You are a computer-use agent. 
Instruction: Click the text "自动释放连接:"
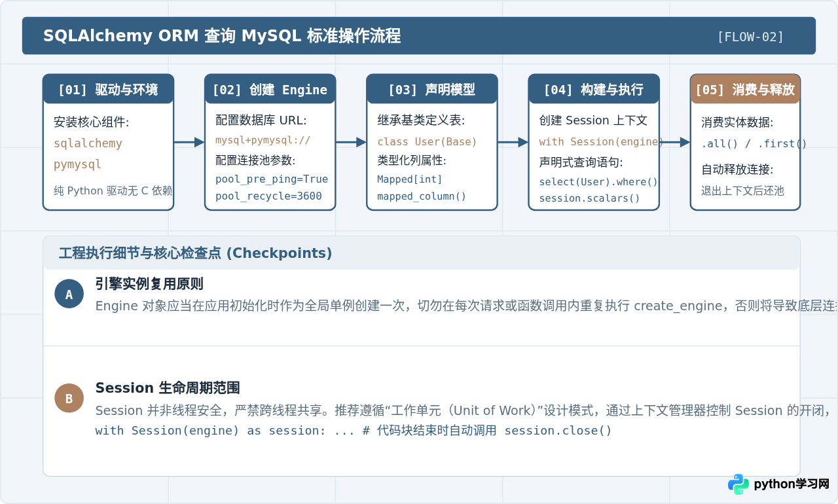737,170
